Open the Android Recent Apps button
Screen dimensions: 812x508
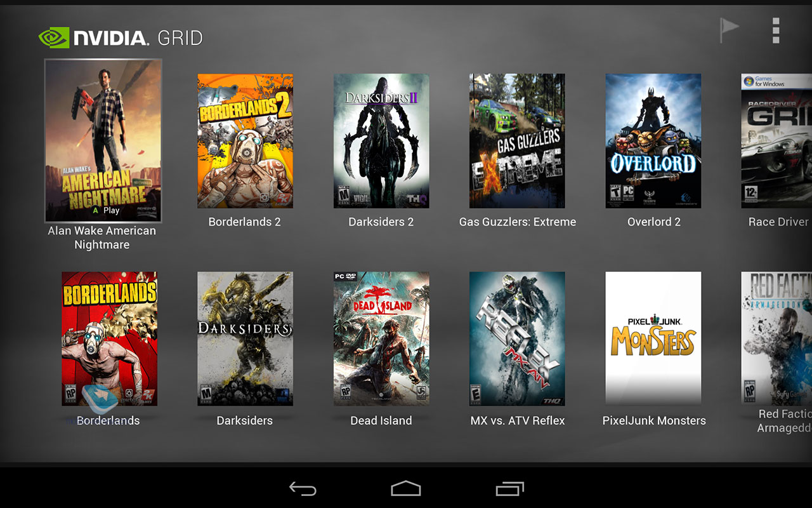tap(509, 488)
